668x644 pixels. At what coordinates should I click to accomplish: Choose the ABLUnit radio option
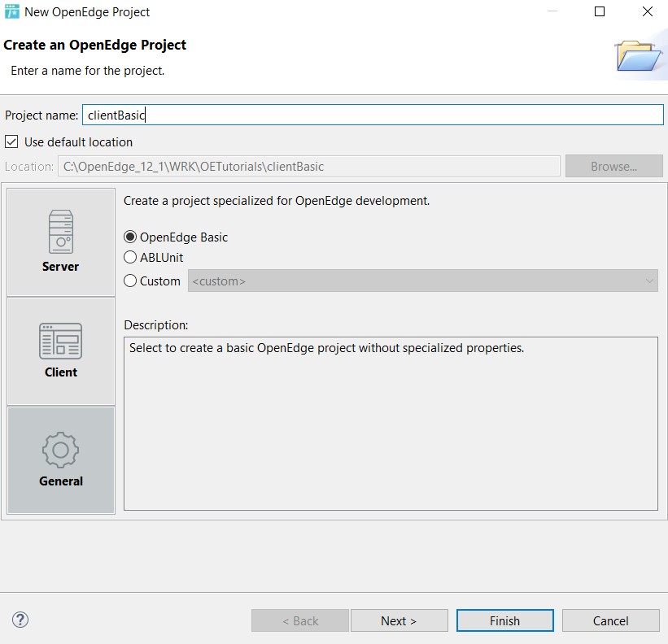tap(130, 257)
